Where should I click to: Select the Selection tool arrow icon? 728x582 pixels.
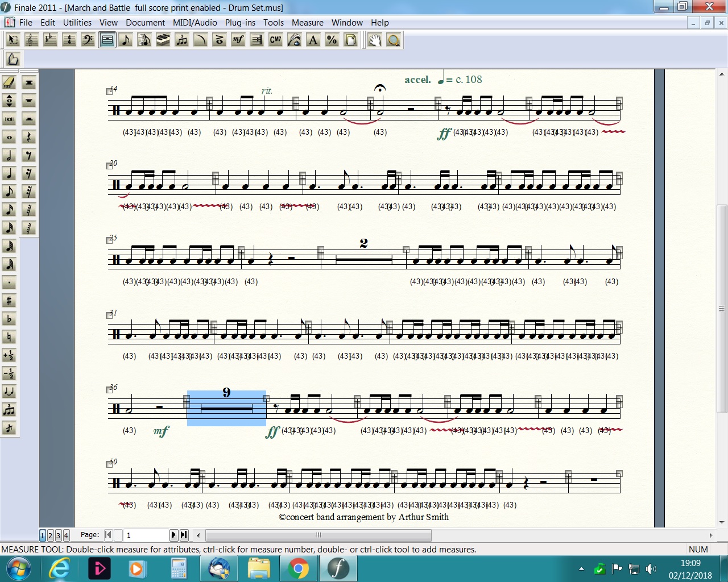coord(13,40)
